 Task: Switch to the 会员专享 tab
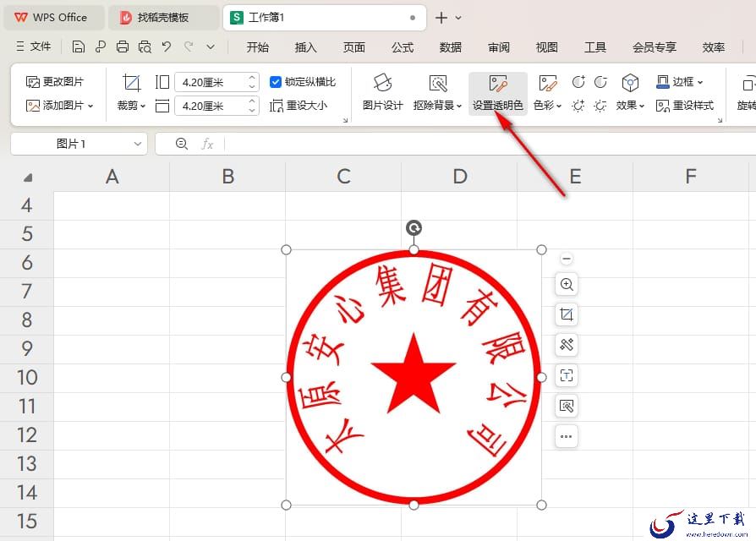(655, 47)
